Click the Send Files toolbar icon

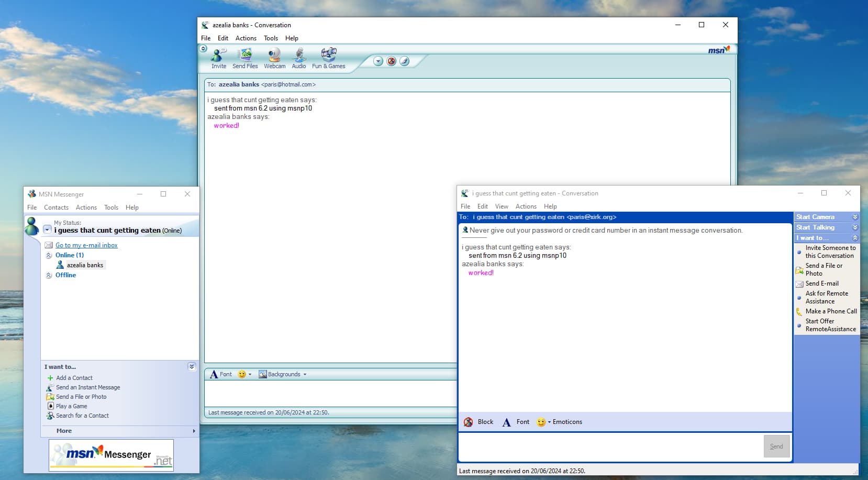245,56
